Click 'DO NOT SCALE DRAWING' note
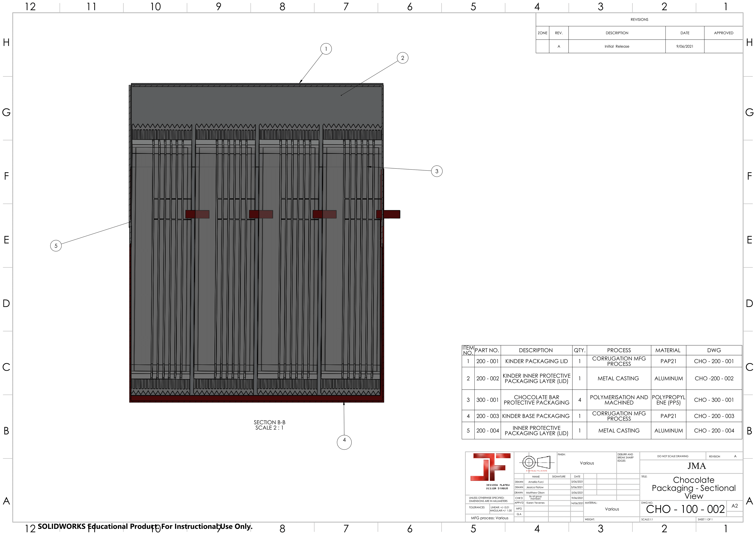 (x=673, y=456)
